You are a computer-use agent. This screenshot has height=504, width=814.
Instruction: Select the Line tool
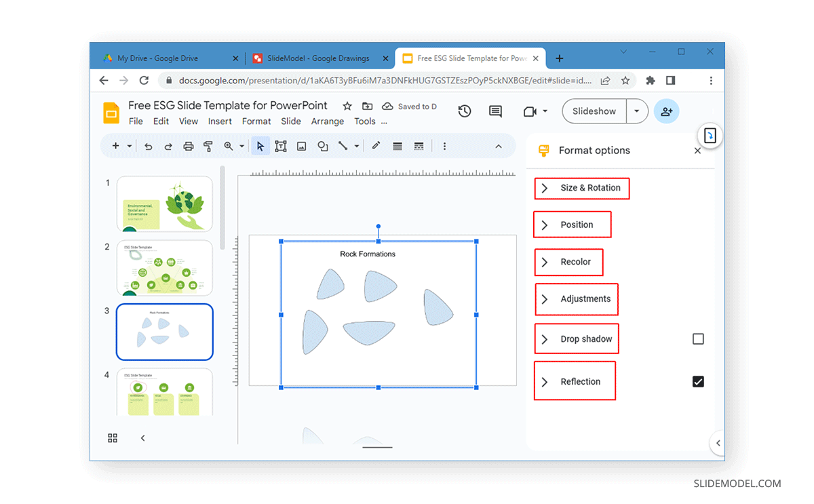click(343, 146)
